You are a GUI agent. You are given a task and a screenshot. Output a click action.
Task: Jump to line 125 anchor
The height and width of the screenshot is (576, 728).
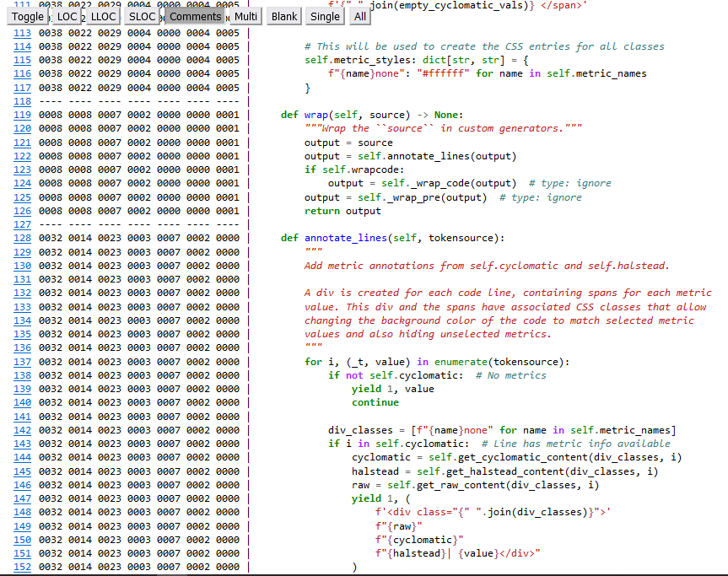(22, 197)
